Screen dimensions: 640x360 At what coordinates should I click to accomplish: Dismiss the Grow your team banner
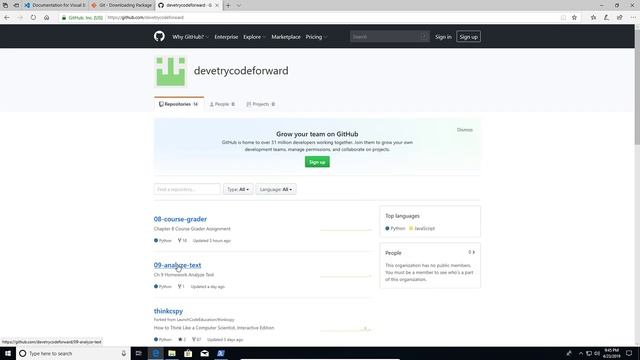point(464,130)
